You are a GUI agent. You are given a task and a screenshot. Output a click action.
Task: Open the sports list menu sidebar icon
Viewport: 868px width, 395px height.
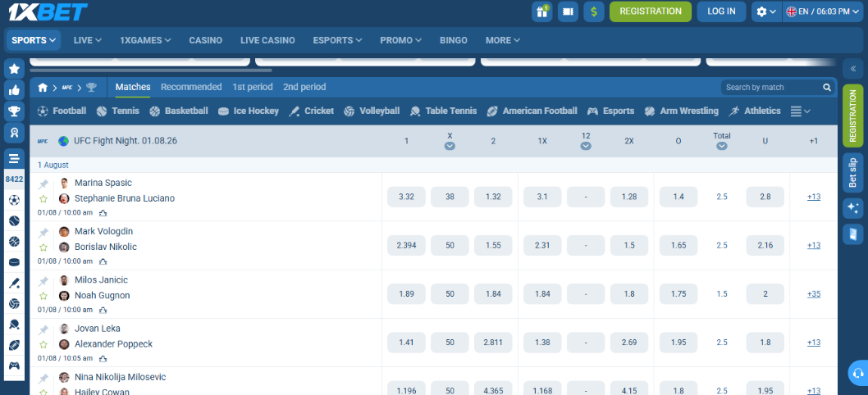click(x=15, y=159)
